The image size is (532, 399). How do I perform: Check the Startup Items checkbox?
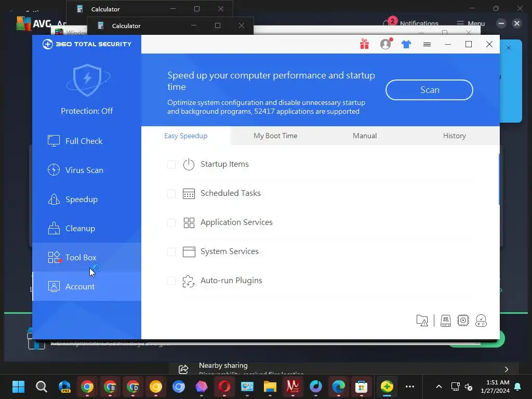pos(171,165)
